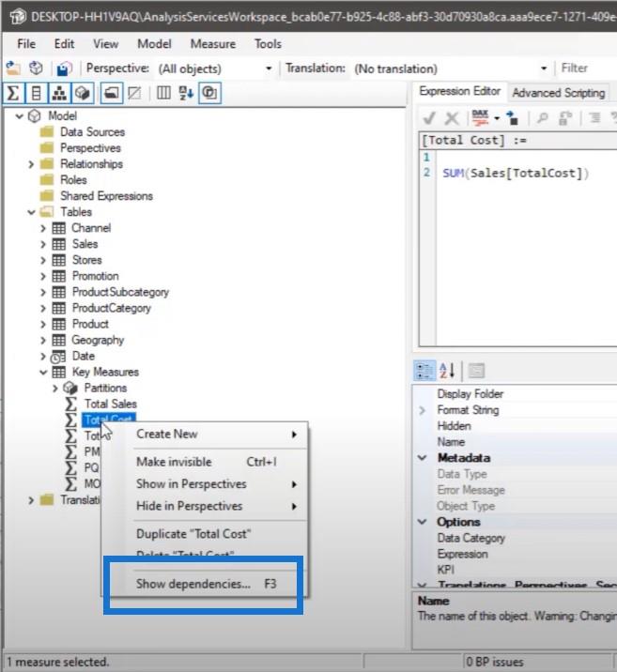Toggle alphabetical sort of the tree
Viewport: 617px width, 672px height.
(187, 93)
